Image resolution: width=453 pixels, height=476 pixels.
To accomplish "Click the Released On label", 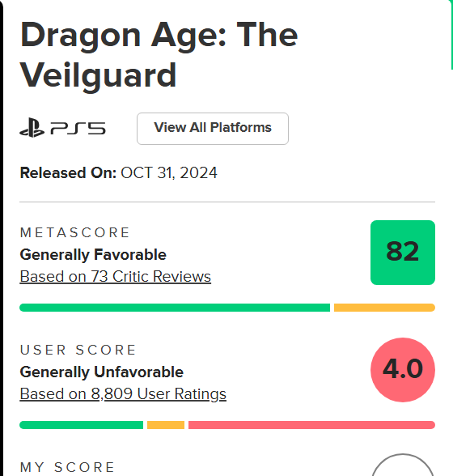I will [x=68, y=173].
